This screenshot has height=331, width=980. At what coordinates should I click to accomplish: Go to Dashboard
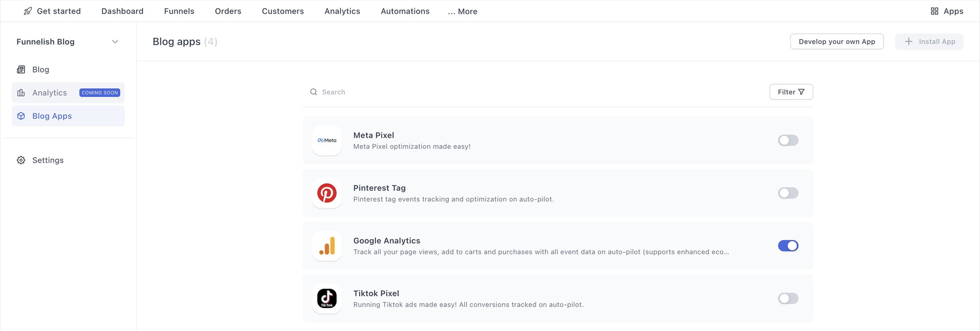point(122,11)
